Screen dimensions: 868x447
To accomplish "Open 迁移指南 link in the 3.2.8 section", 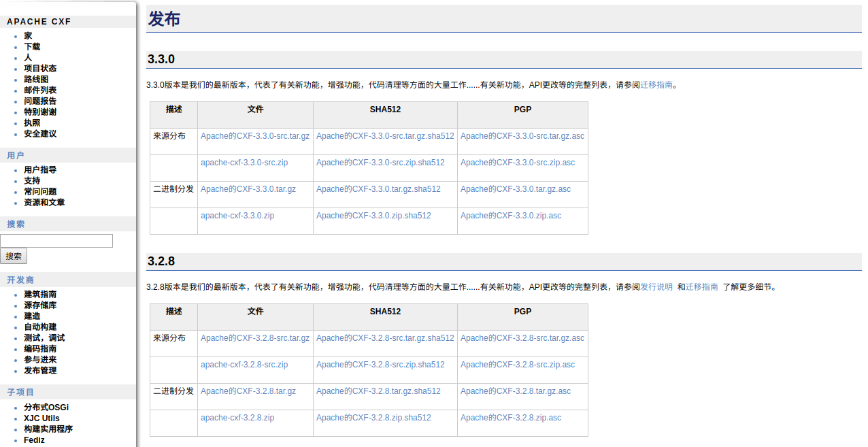I will point(702,287).
